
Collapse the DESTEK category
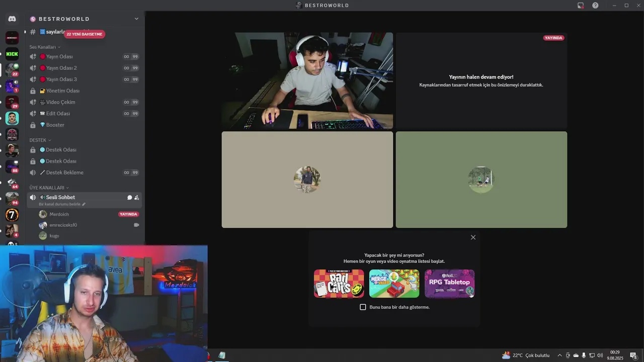40,140
